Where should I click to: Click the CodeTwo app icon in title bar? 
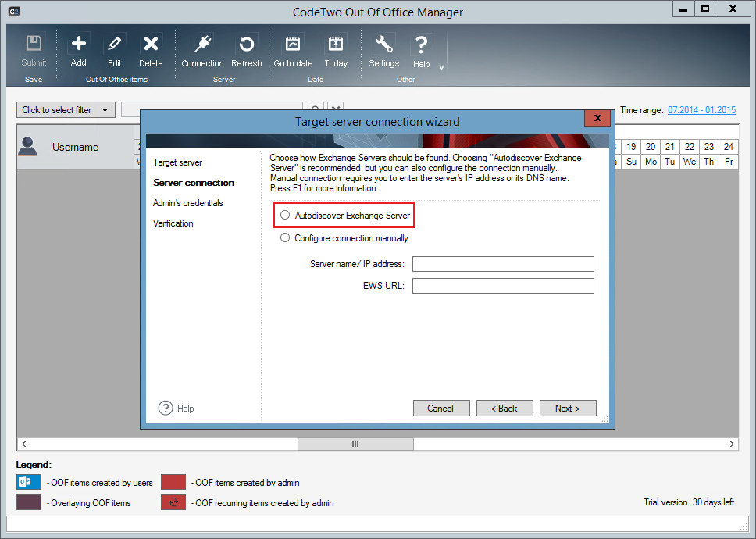pyautogui.click(x=14, y=11)
